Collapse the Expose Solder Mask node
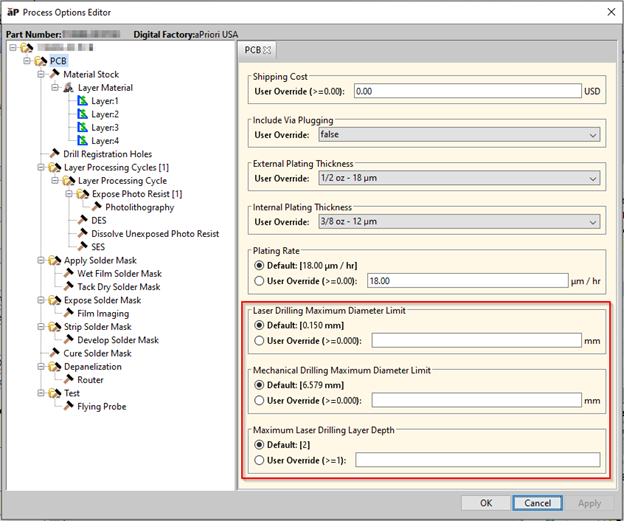The image size is (624, 521). (41, 300)
